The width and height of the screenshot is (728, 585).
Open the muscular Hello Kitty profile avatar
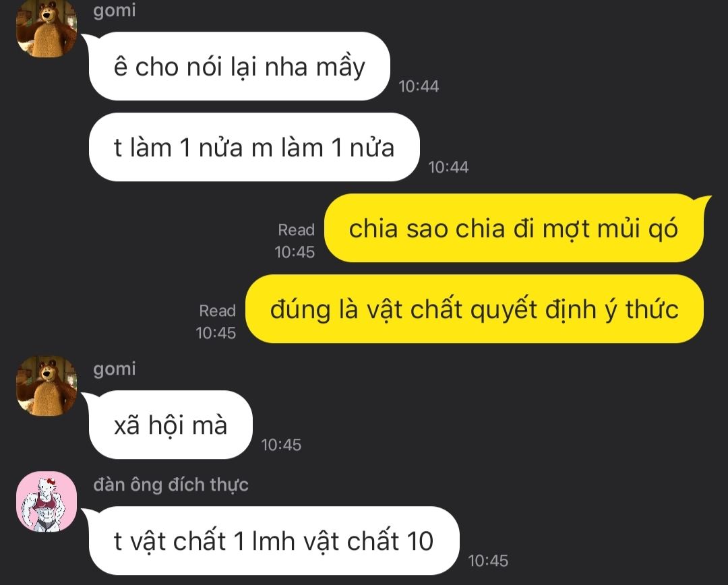pos(47,501)
